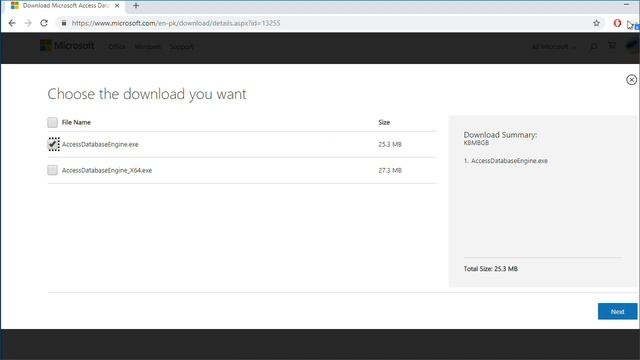Minimize the browser window
This screenshot has height=360, width=640.
627,4
